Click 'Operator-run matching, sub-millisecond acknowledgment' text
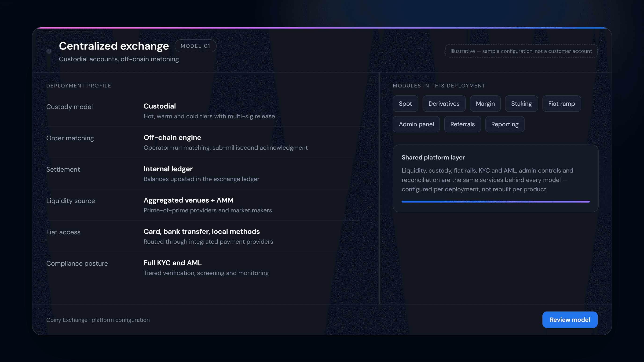The height and width of the screenshot is (362, 644). coord(226,148)
